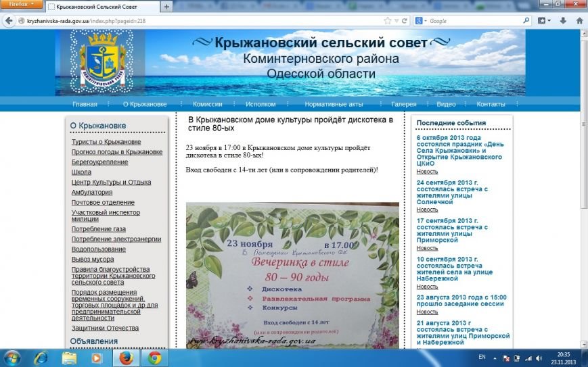Select the Крыжановский Сельский Совет browser tab
The height and width of the screenshot is (367, 588).
coord(102,7)
